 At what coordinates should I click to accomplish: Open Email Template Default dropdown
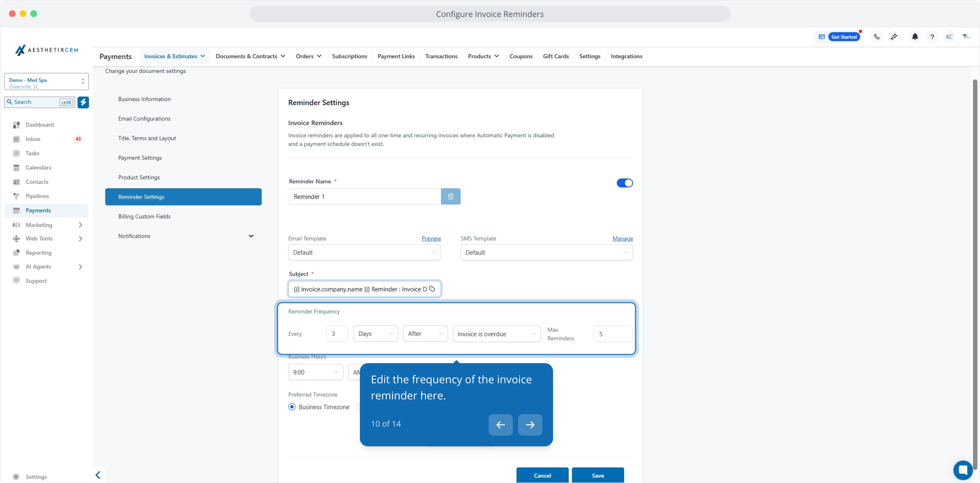coord(364,253)
